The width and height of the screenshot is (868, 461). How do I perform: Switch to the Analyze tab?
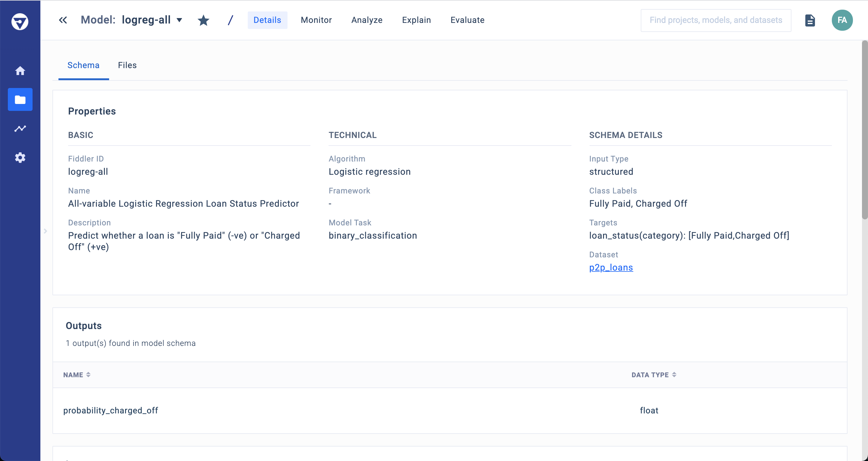[x=367, y=20]
